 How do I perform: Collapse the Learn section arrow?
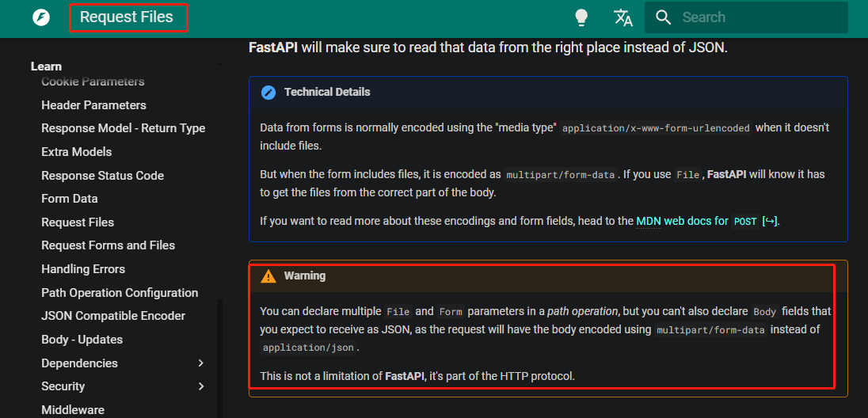(x=219, y=66)
